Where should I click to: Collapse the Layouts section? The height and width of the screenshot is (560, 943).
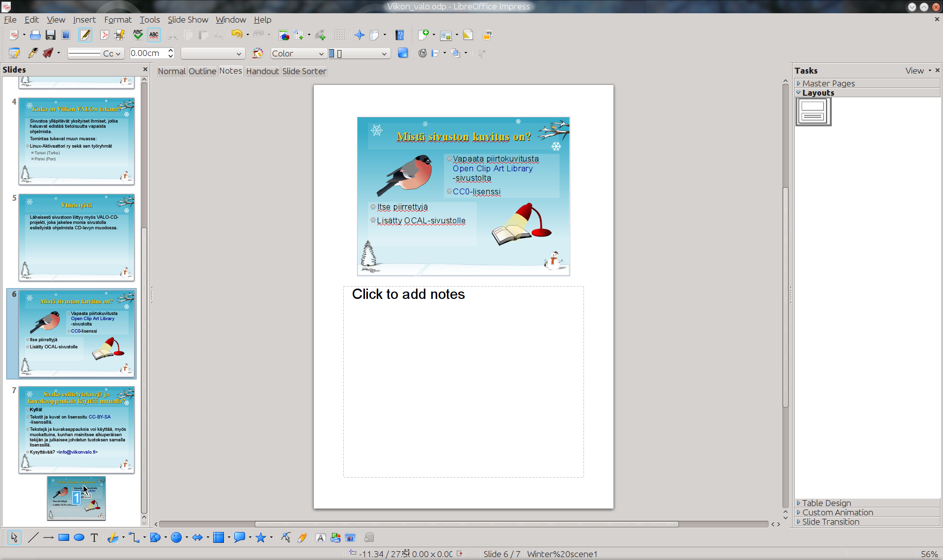[867, 93]
